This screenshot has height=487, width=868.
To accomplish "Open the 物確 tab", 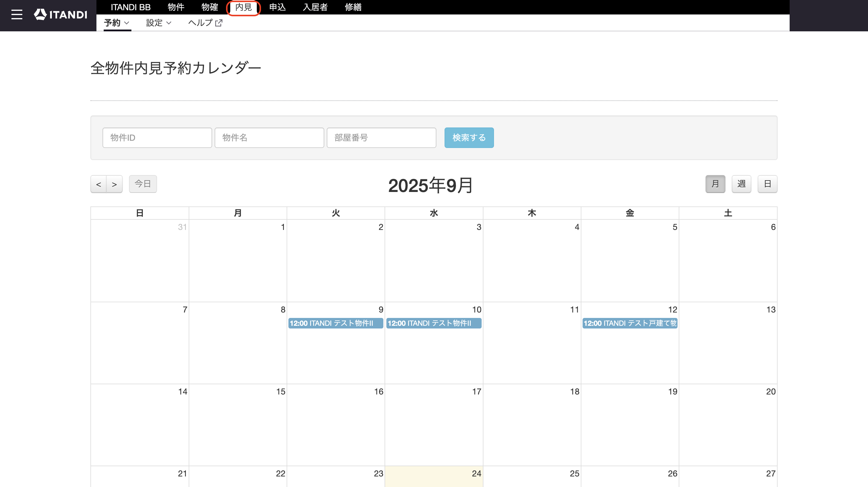I will tap(209, 7).
